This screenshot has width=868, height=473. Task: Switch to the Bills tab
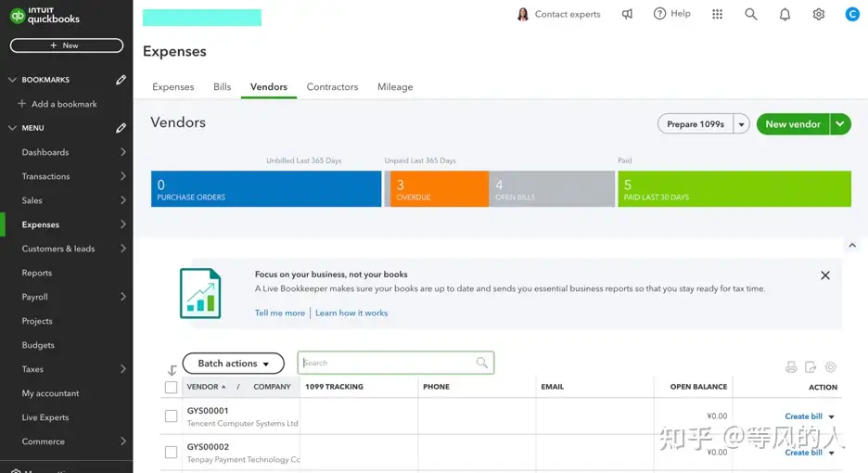(x=222, y=87)
